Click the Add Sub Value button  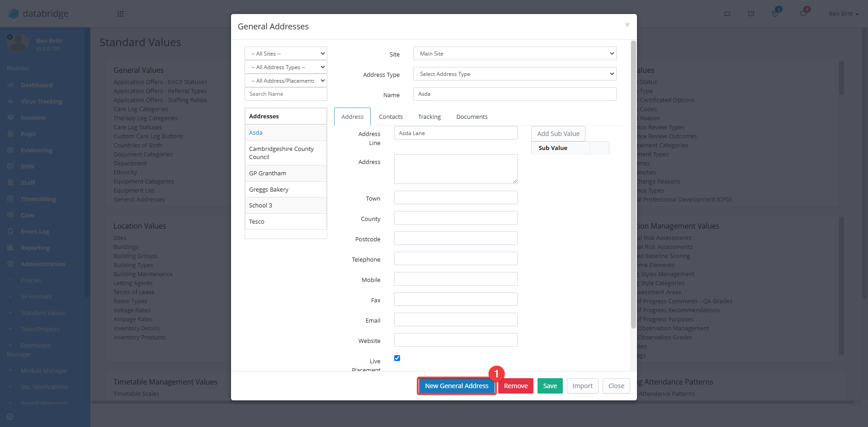coord(558,134)
